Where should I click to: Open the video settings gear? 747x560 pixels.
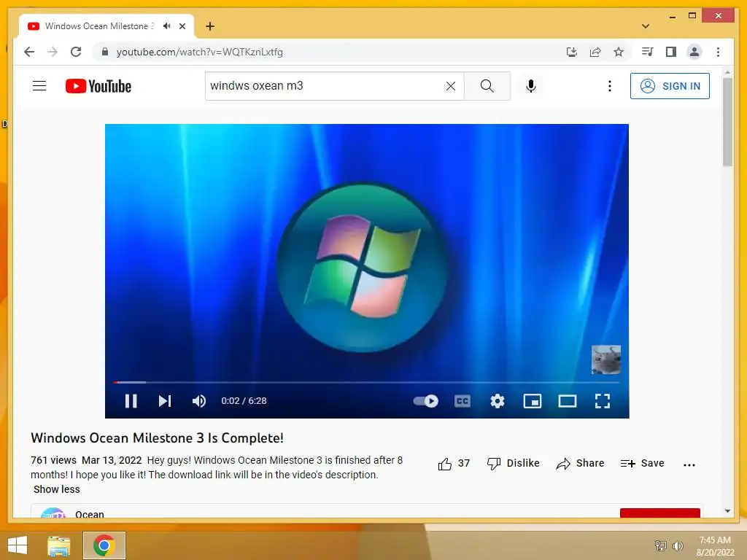click(x=498, y=401)
